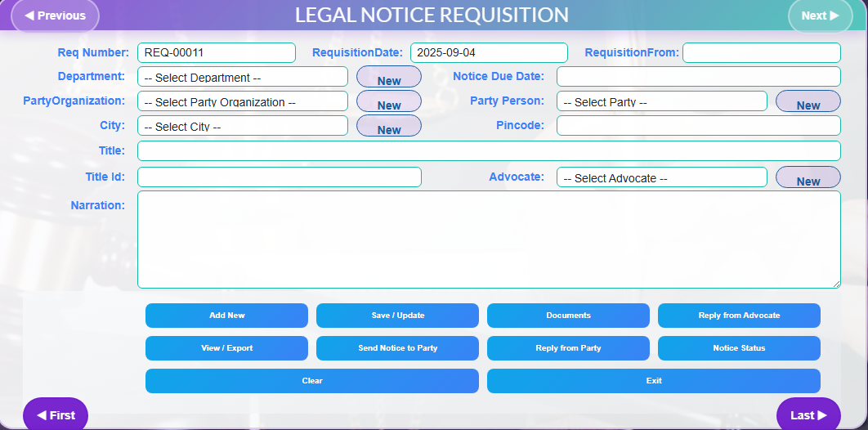This screenshot has height=430, width=868.
Task: Click the Narration text area
Action: coord(489,240)
